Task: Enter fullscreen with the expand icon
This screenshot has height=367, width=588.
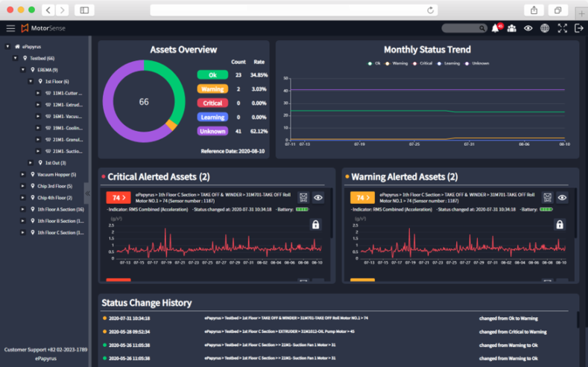Action: click(x=562, y=28)
